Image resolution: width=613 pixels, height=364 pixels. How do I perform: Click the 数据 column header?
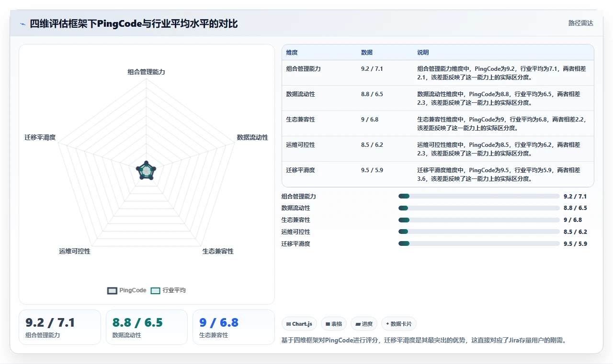pos(367,53)
